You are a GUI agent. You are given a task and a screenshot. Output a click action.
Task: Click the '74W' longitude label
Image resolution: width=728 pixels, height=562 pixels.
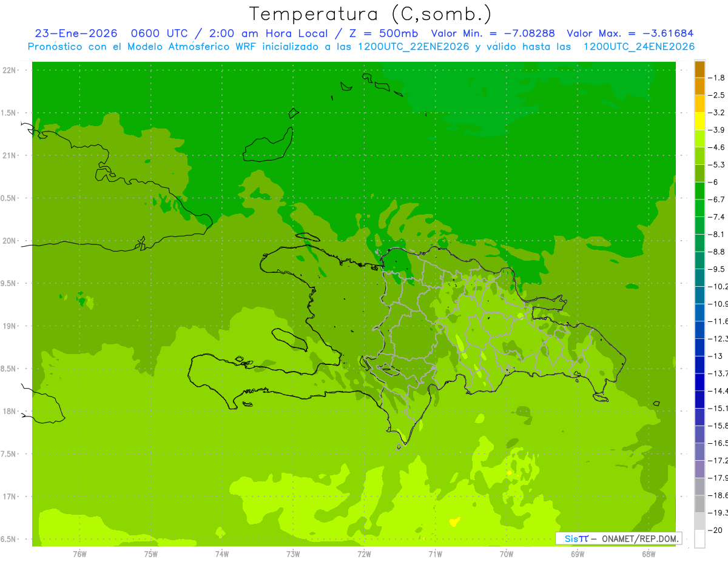pyautogui.click(x=221, y=554)
